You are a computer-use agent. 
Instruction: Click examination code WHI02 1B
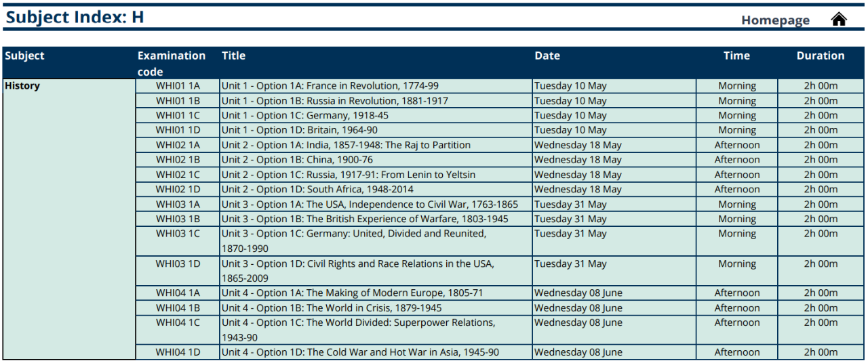coord(178,160)
